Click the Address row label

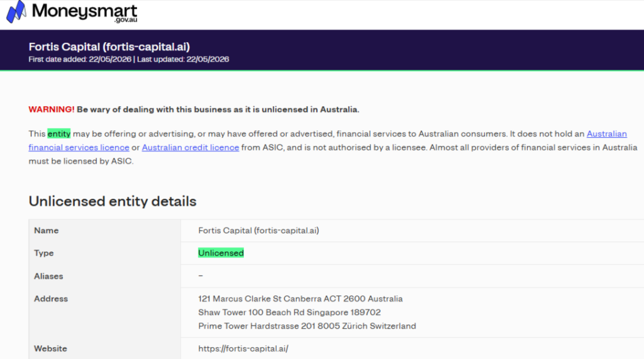51,299
